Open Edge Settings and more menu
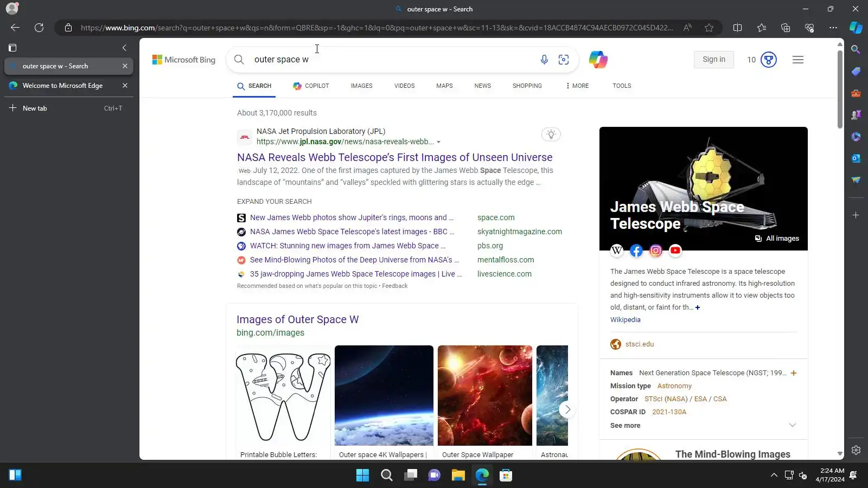Screen dimensions: 868x488 point(833,28)
